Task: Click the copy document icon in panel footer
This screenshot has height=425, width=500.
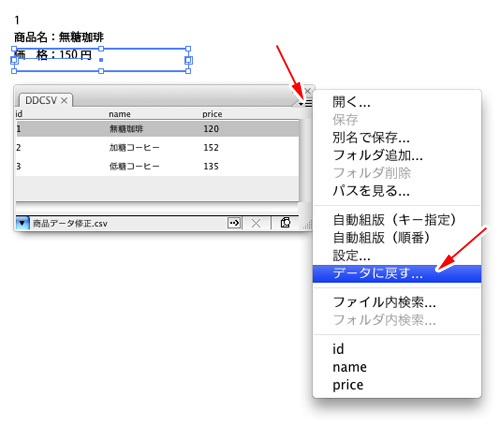Action: (285, 222)
